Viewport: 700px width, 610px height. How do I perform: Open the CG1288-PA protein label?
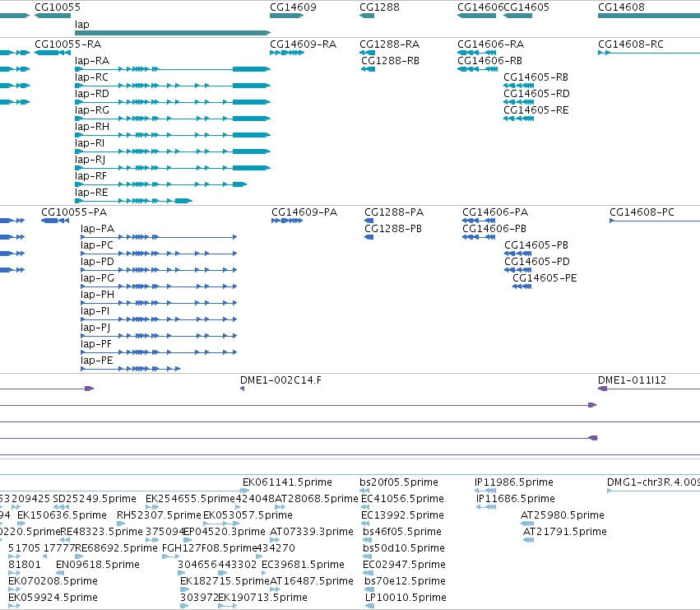click(x=394, y=212)
